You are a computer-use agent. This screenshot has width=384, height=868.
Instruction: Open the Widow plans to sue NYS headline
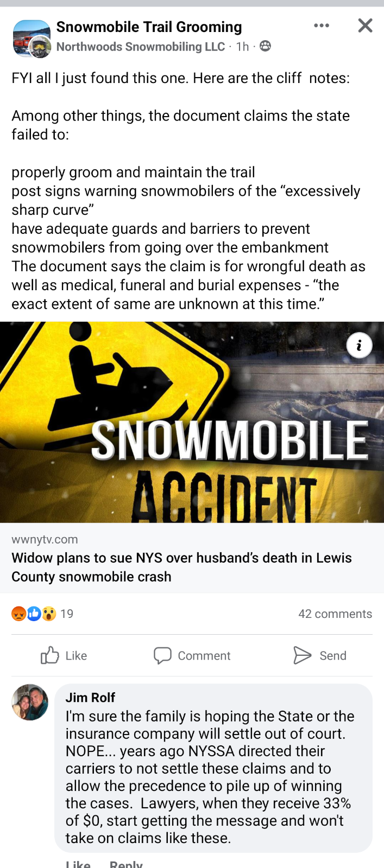pyautogui.click(x=181, y=567)
